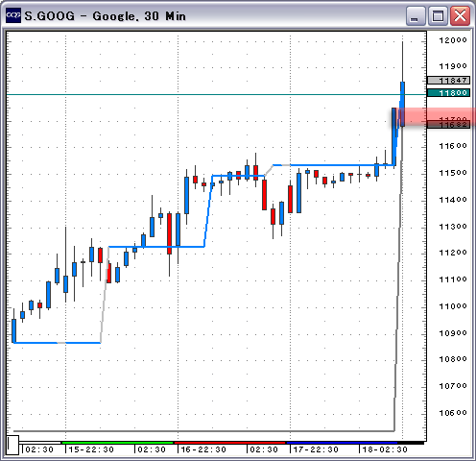
Task: Click 11300 on the price scale
Action: click(453, 227)
